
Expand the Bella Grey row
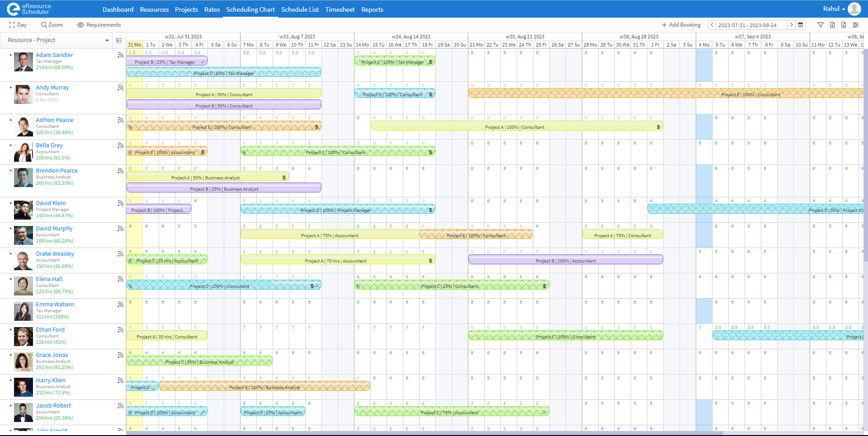(11, 145)
